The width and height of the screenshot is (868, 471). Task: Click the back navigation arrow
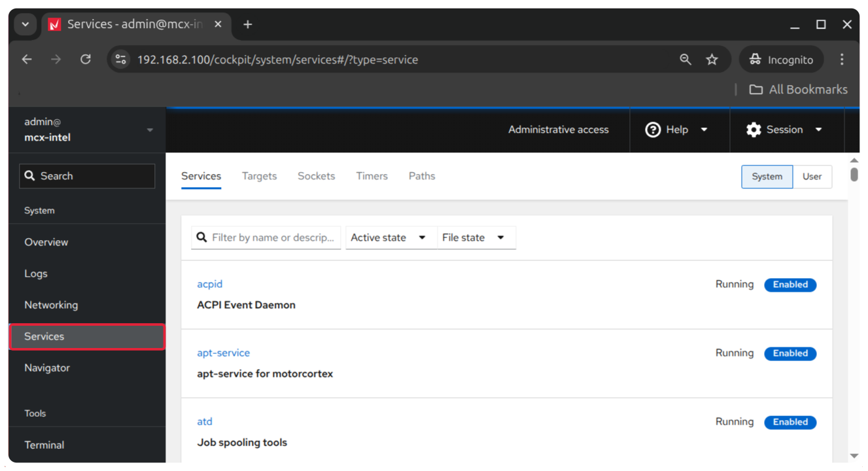27,60
